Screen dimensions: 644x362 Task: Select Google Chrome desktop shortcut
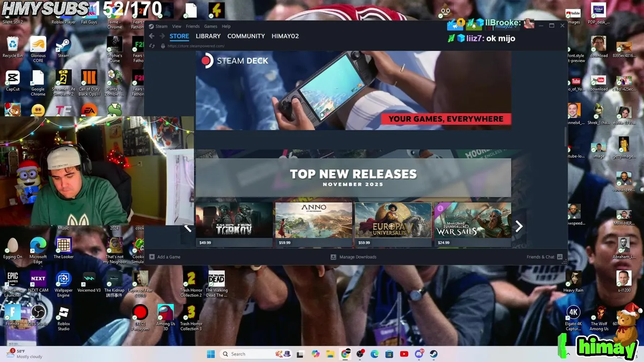(38, 83)
